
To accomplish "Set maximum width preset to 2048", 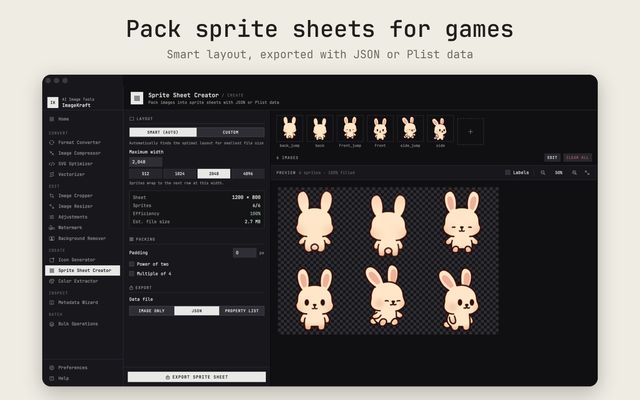I will [x=214, y=173].
